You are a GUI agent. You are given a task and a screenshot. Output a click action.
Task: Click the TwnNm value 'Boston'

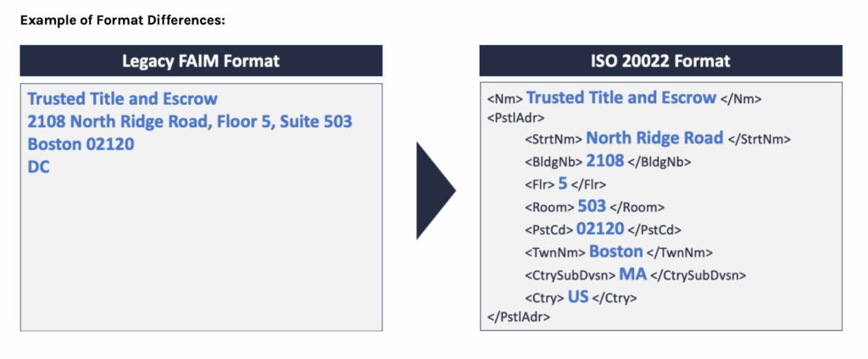(616, 251)
